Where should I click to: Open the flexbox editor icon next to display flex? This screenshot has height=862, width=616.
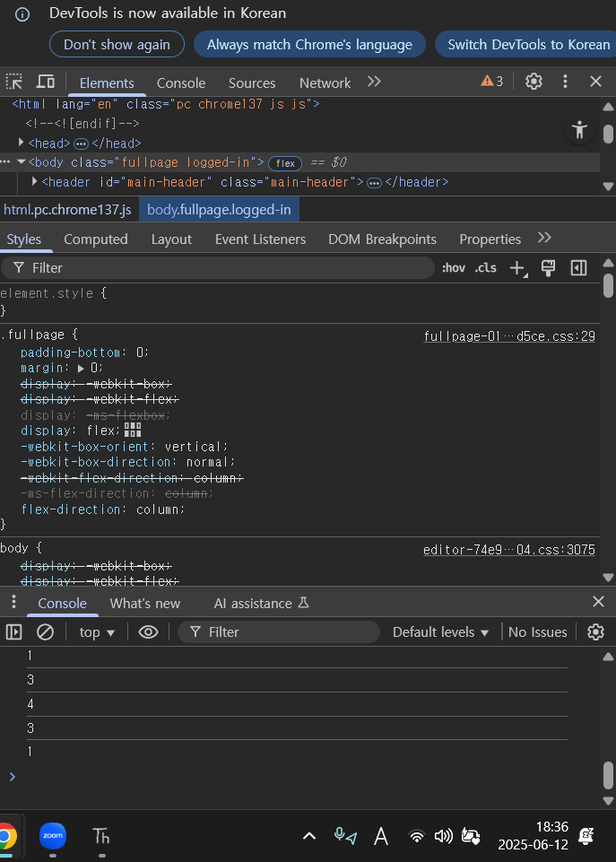click(133, 430)
